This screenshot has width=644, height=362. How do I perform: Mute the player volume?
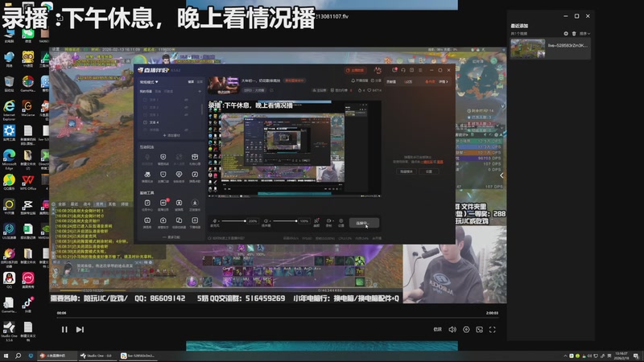coord(452,330)
